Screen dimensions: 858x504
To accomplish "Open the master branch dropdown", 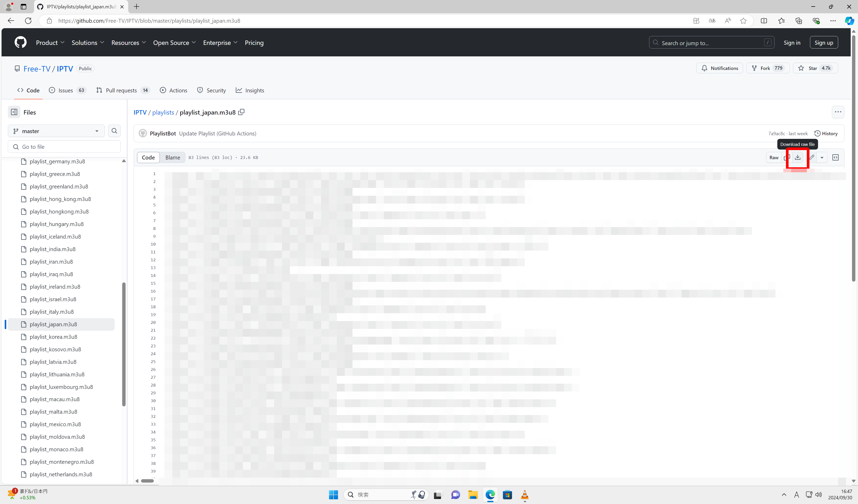I will pos(56,131).
